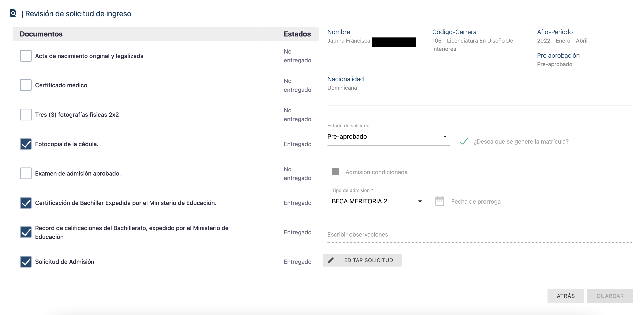Uncheck Certificación de Bachiller checkbox
Viewport: 644px width, 315px height.
tap(25, 203)
